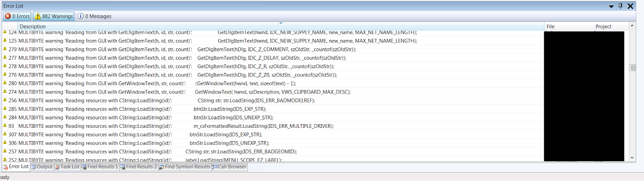Image resolution: width=644 pixels, height=181 pixels.
Task: Click the warning icon on row 93
Action: click(5, 125)
